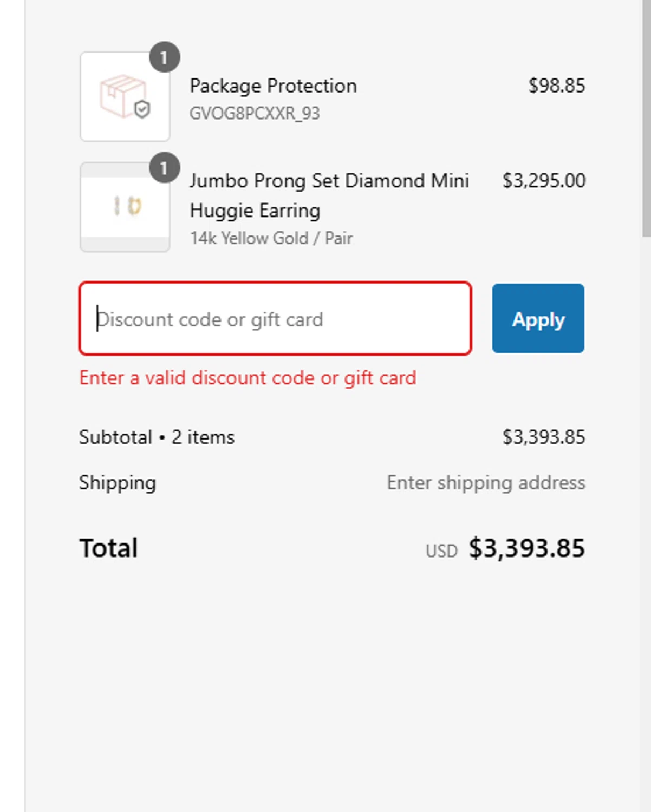This screenshot has width=651, height=812.
Task: Click the quantity badge on the earring item
Action: [164, 168]
